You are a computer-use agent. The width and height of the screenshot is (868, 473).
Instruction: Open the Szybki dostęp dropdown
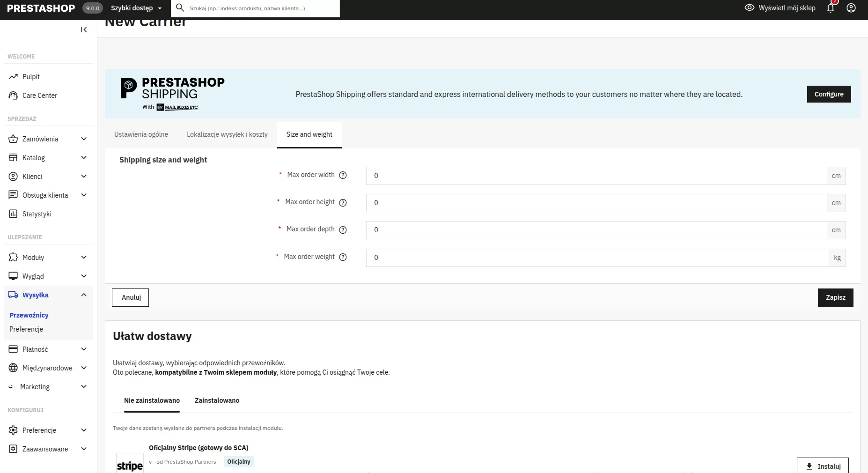[136, 8]
